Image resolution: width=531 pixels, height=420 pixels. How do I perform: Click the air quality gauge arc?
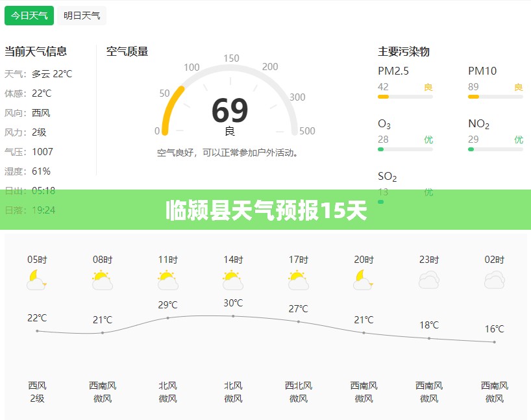tap(230, 100)
